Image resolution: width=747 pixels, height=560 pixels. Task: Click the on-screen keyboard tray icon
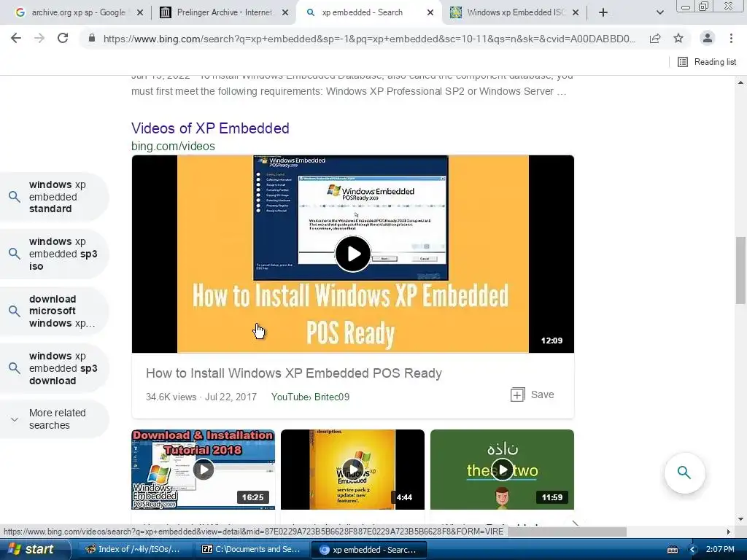pos(673,550)
